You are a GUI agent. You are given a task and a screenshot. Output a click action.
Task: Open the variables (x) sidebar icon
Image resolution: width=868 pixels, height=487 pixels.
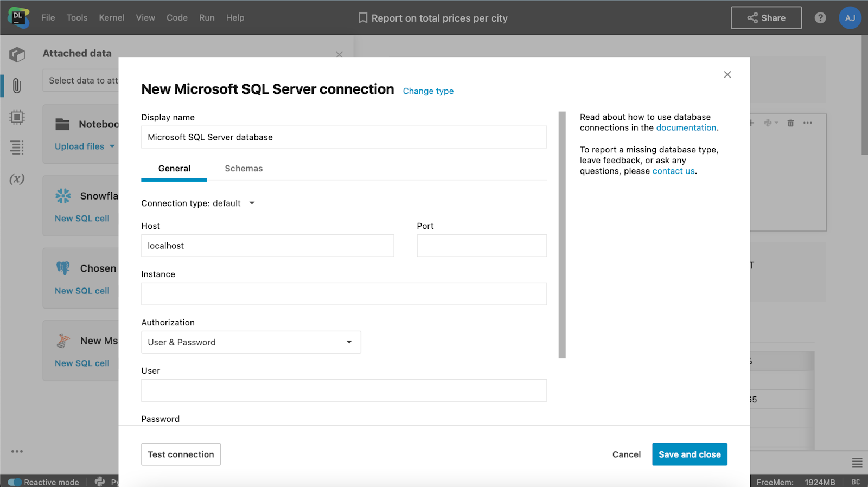pyautogui.click(x=17, y=179)
